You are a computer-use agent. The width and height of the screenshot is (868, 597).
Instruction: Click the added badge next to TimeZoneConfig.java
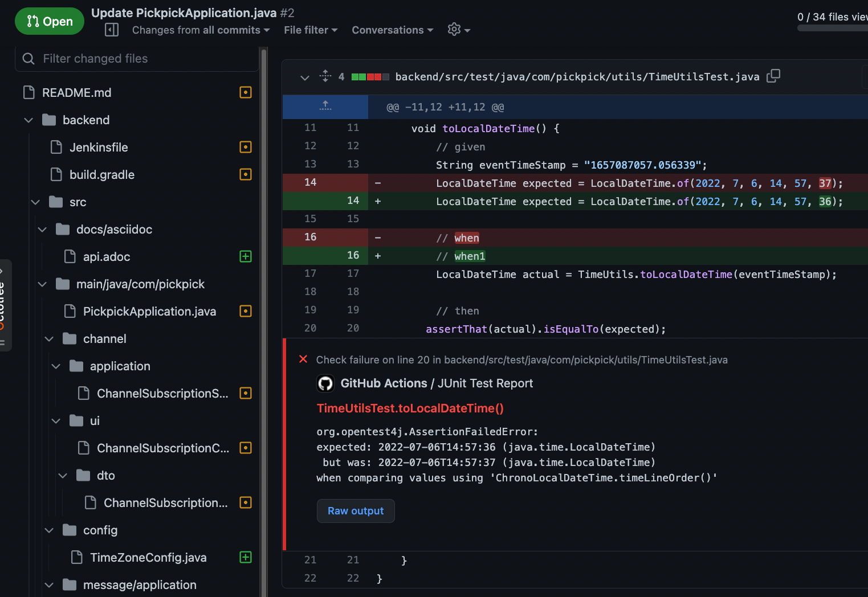coord(246,557)
